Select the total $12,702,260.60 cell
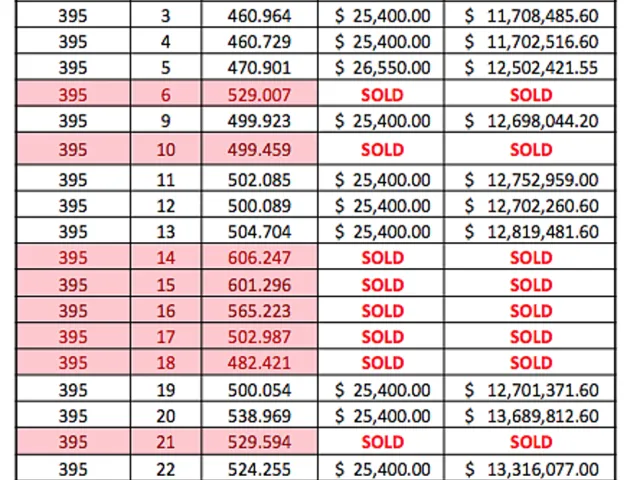 click(x=530, y=206)
